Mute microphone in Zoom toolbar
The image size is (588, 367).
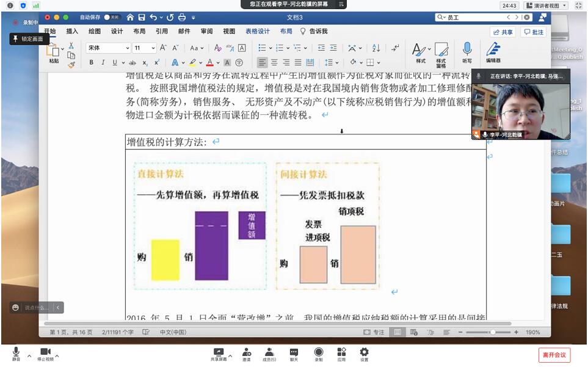pyautogui.click(x=16, y=354)
